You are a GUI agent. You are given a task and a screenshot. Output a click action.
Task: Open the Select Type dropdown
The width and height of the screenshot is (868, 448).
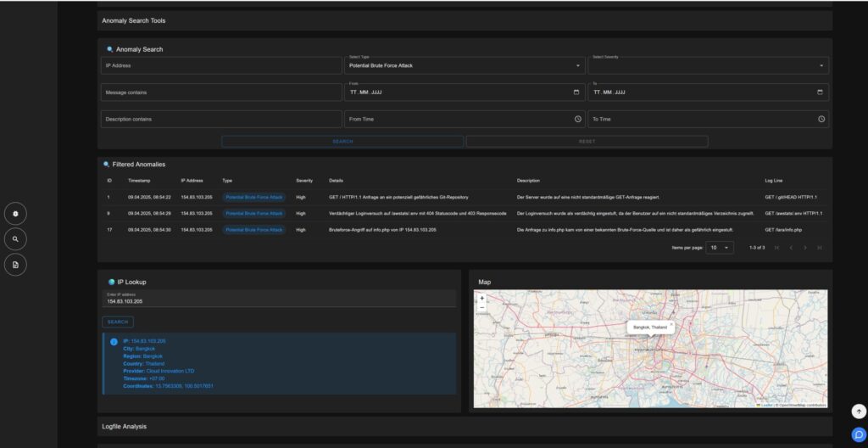[464, 65]
